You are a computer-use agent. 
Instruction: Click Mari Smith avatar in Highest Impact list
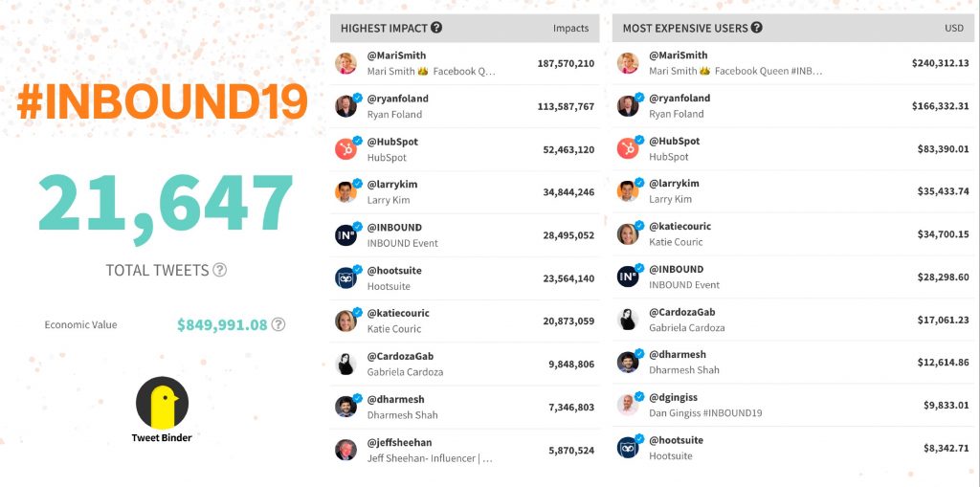[x=346, y=63]
